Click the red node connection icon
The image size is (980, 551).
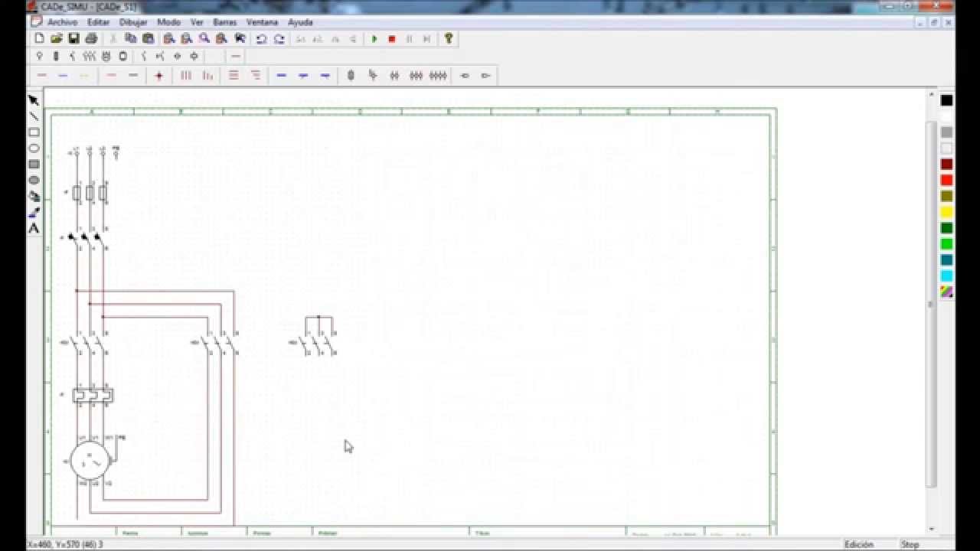158,75
